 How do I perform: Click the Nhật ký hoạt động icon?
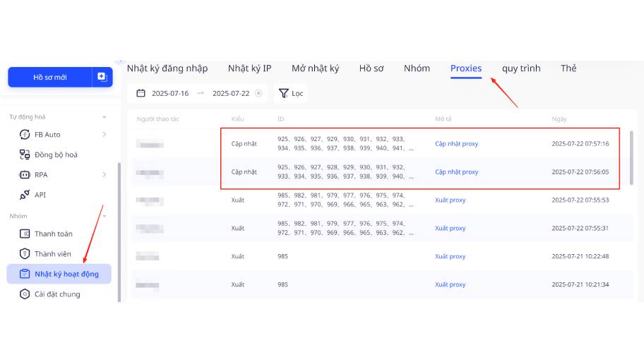(x=25, y=274)
